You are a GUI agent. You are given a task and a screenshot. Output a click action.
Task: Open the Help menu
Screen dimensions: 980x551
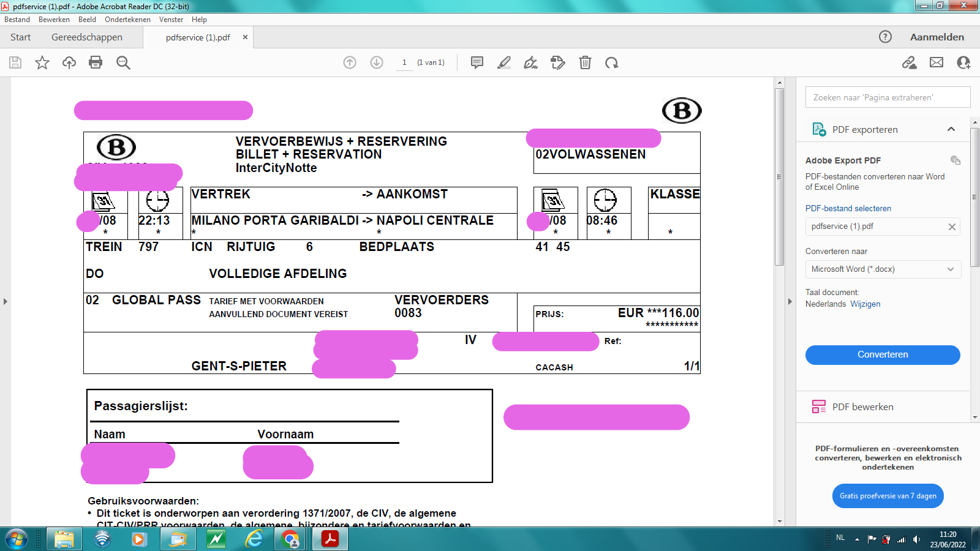(x=199, y=20)
